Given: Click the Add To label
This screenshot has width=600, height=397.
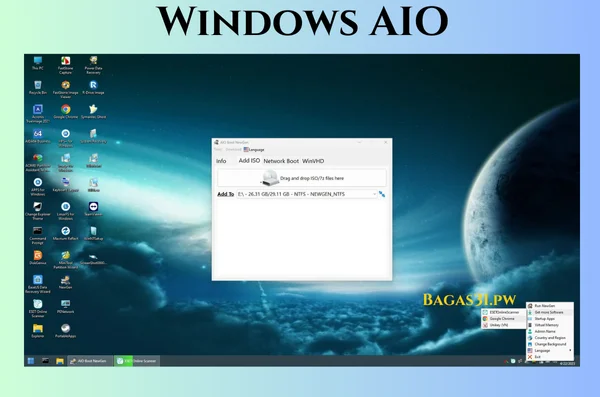Looking at the screenshot, I should (225, 194).
